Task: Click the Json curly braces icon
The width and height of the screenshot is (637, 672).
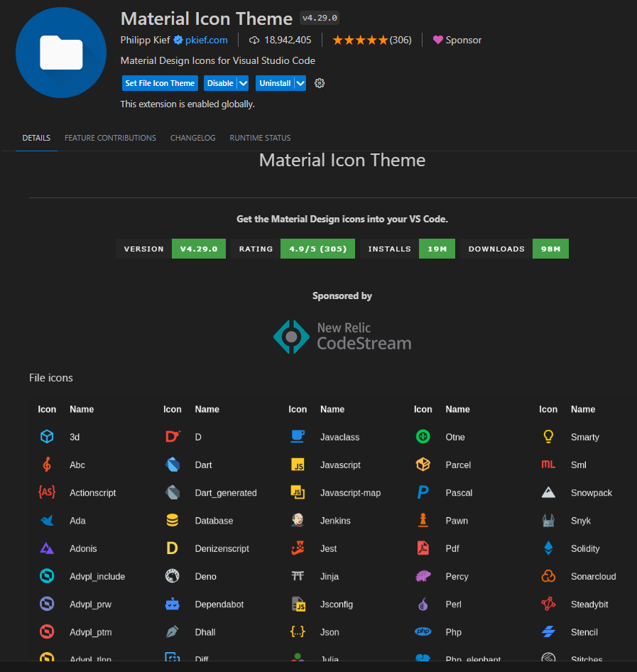Action: tap(298, 632)
